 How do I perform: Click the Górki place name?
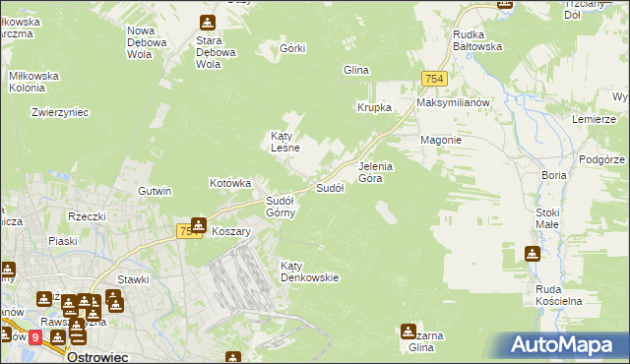point(292,48)
